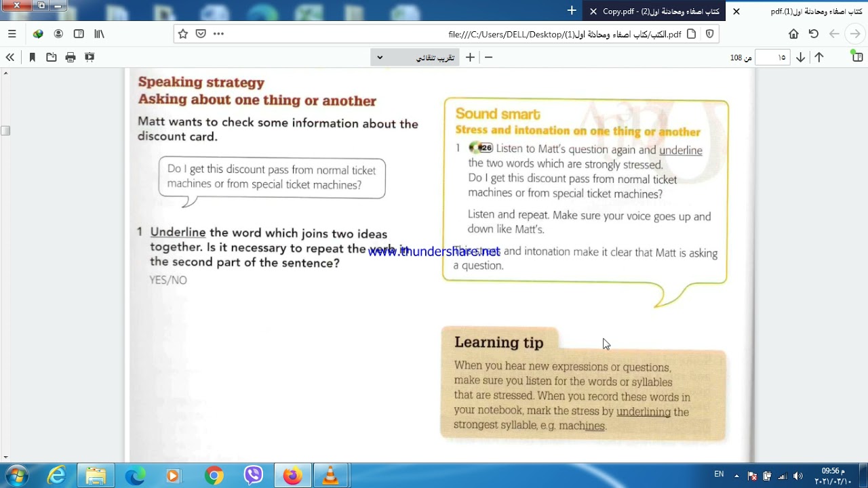Reload the current PDF page

tap(814, 34)
